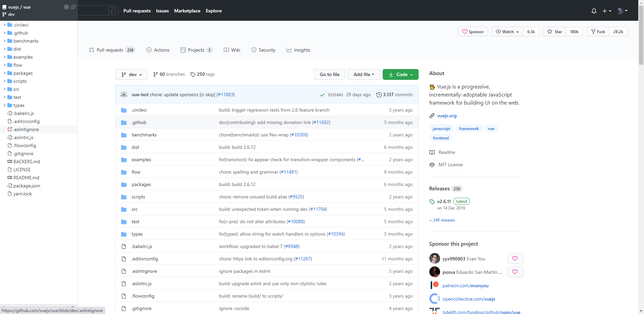Image resolution: width=644 pixels, height=314 pixels.
Task: Open the v2.6.11 latest release
Action: (x=444, y=201)
